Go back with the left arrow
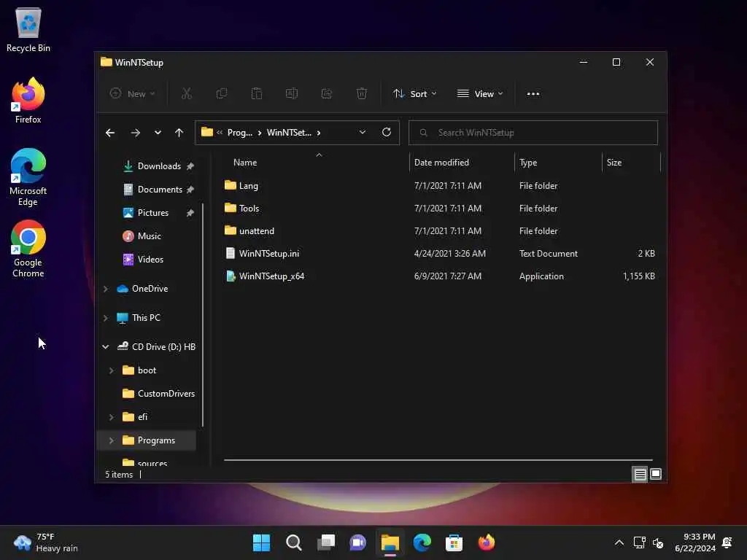 pos(110,133)
